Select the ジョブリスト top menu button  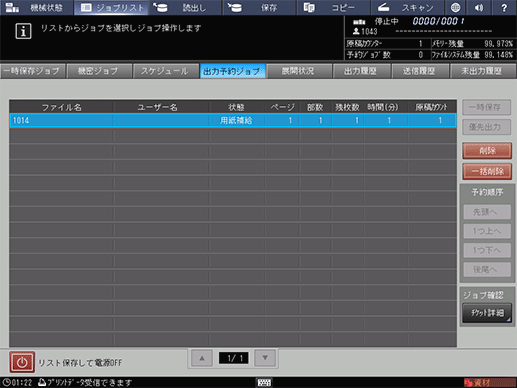point(111,7)
